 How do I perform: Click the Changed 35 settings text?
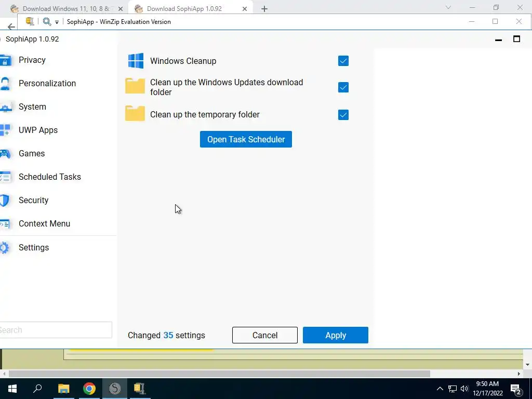[x=166, y=335]
